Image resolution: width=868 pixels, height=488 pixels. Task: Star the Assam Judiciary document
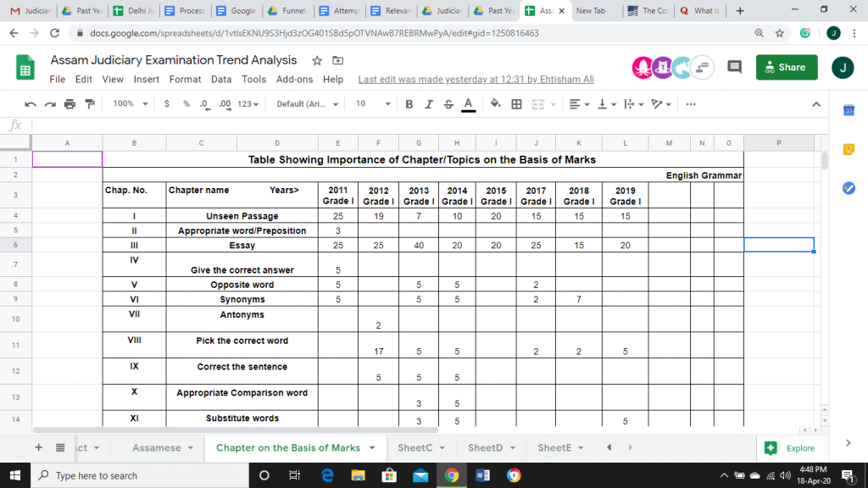click(317, 60)
